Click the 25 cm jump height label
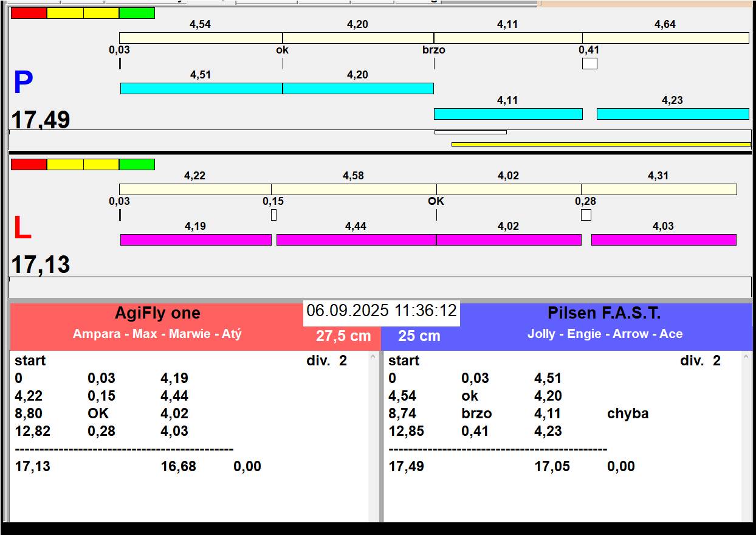 (x=419, y=336)
